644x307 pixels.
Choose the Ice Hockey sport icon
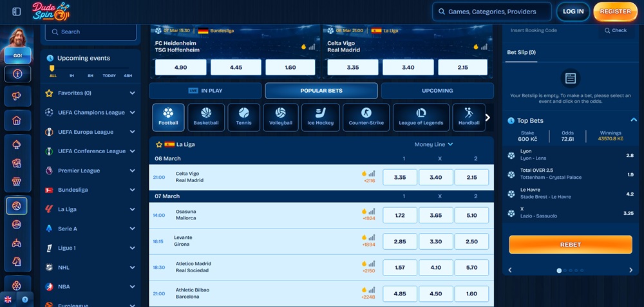pyautogui.click(x=320, y=117)
